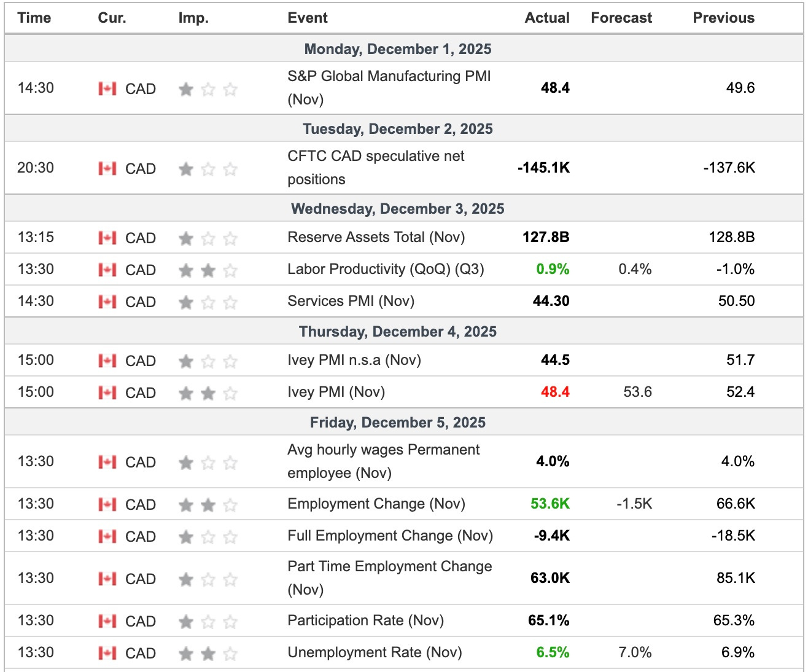Image resolution: width=808 pixels, height=672 pixels.
Task: Click forecast value 53.6 for Ivey PMI
Action: [x=638, y=392]
